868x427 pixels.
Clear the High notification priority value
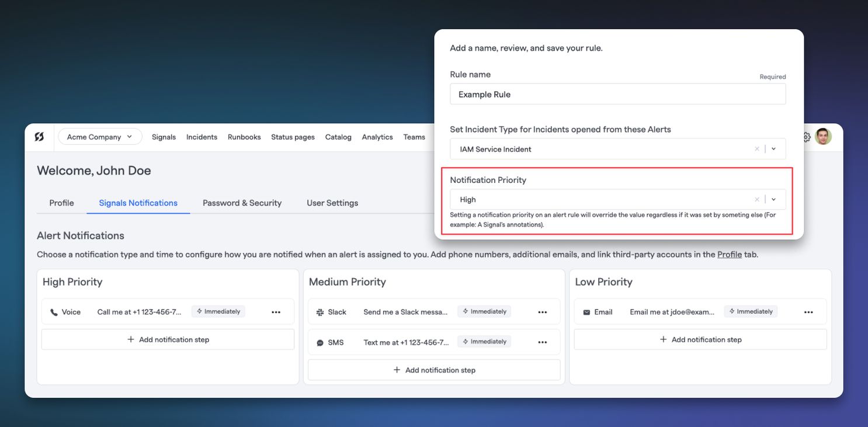coord(757,199)
